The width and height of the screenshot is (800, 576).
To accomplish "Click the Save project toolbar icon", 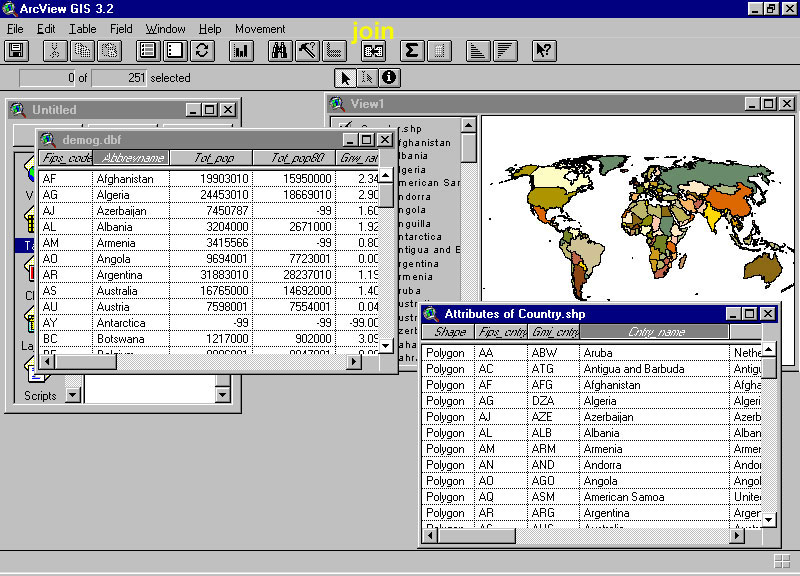I will click(16, 50).
